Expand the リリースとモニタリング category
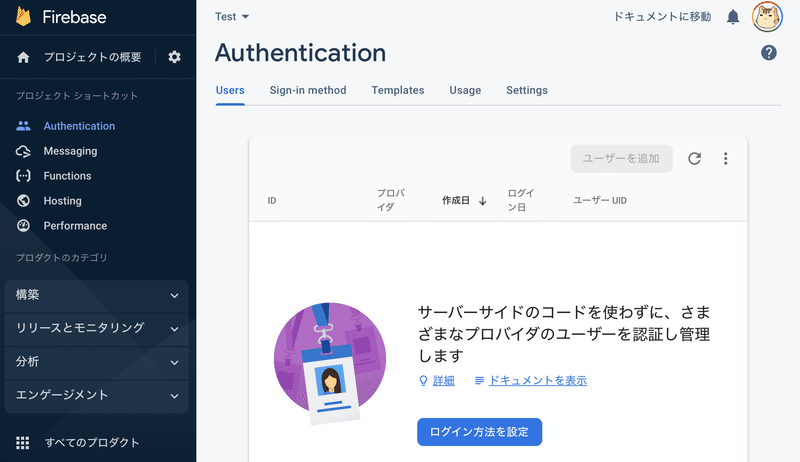Screen dimensions: 800x462 (x=96, y=329)
